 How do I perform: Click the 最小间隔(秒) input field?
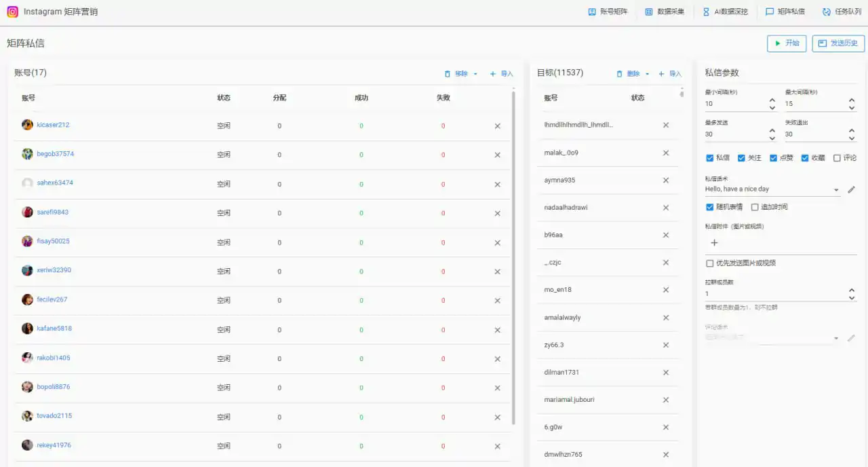click(x=735, y=104)
